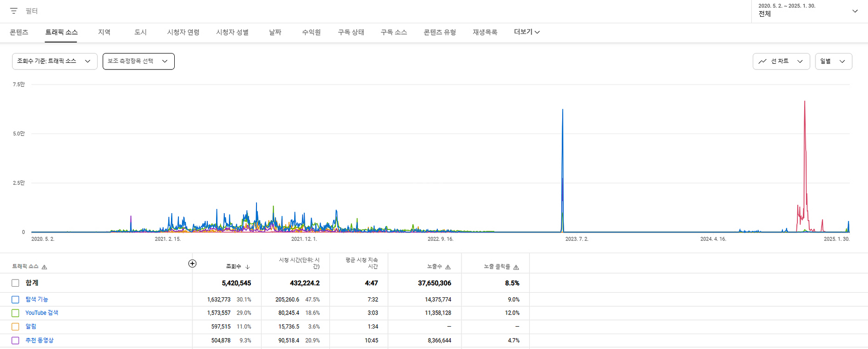The height and width of the screenshot is (349, 868).
Task: Click the 탐색 기능 views value 1,632,773
Action: tap(219, 299)
